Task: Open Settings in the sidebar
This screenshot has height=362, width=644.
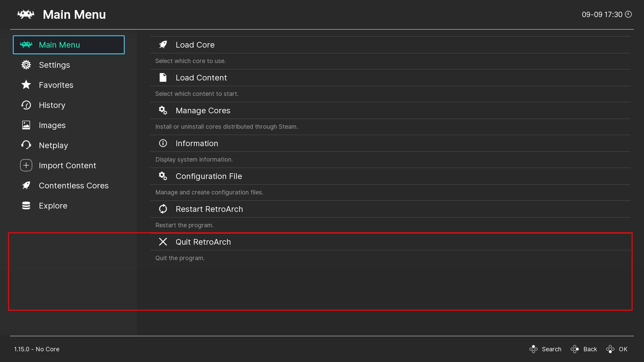Action: pyautogui.click(x=54, y=65)
